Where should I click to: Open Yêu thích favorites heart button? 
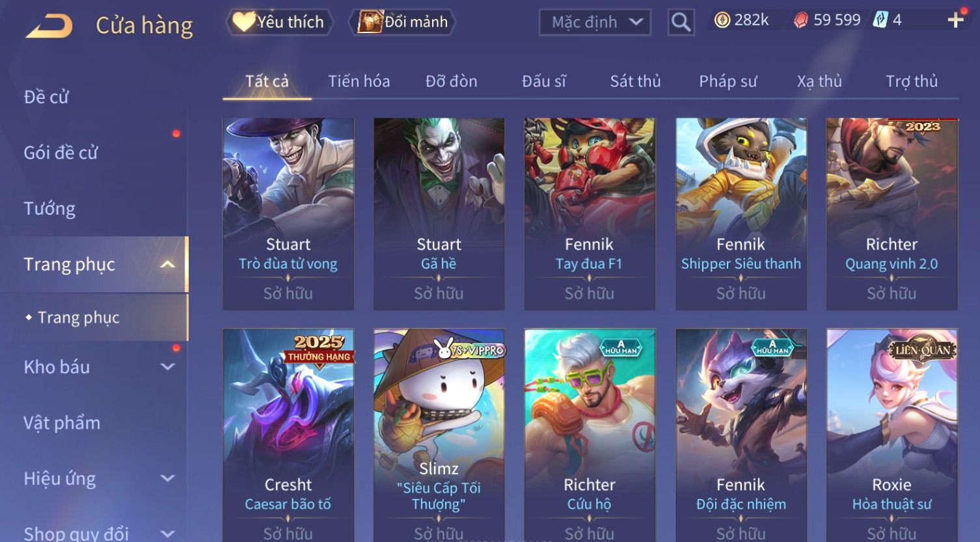(280, 22)
